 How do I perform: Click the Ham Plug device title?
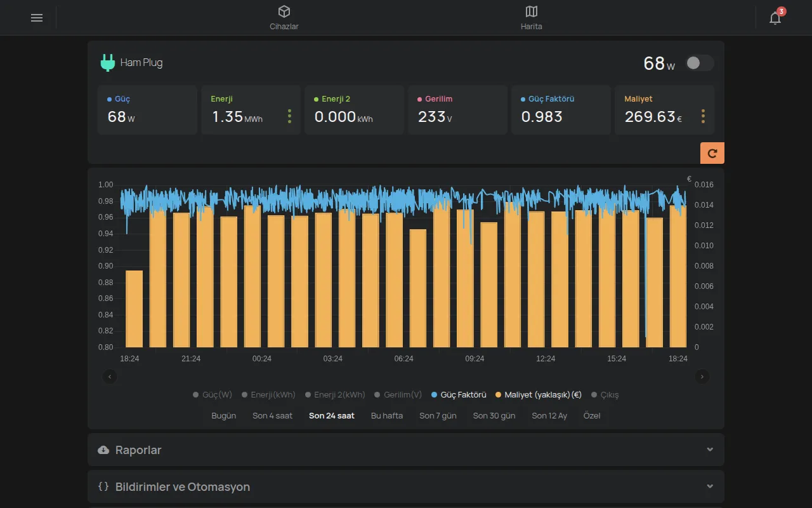(141, 63)
